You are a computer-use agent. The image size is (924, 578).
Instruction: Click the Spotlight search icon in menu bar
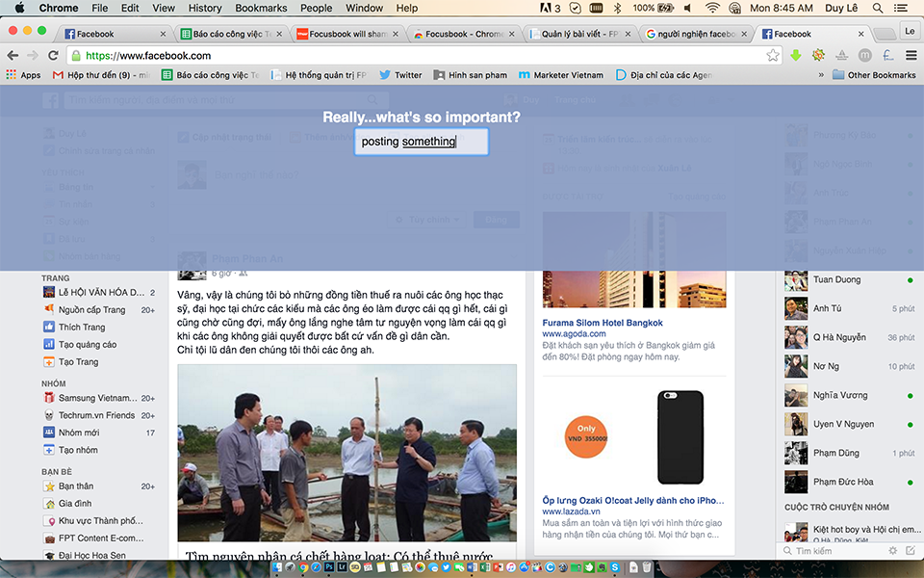point(878,8)
